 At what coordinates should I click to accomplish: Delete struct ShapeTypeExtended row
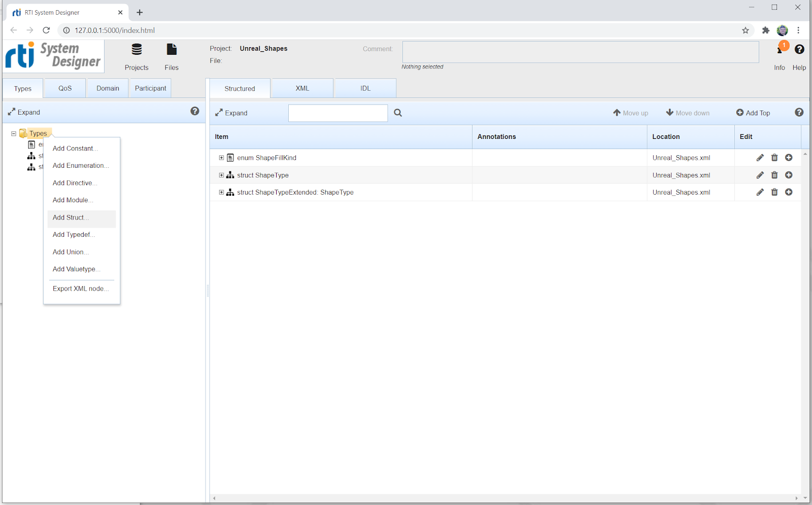coord(774,192)
